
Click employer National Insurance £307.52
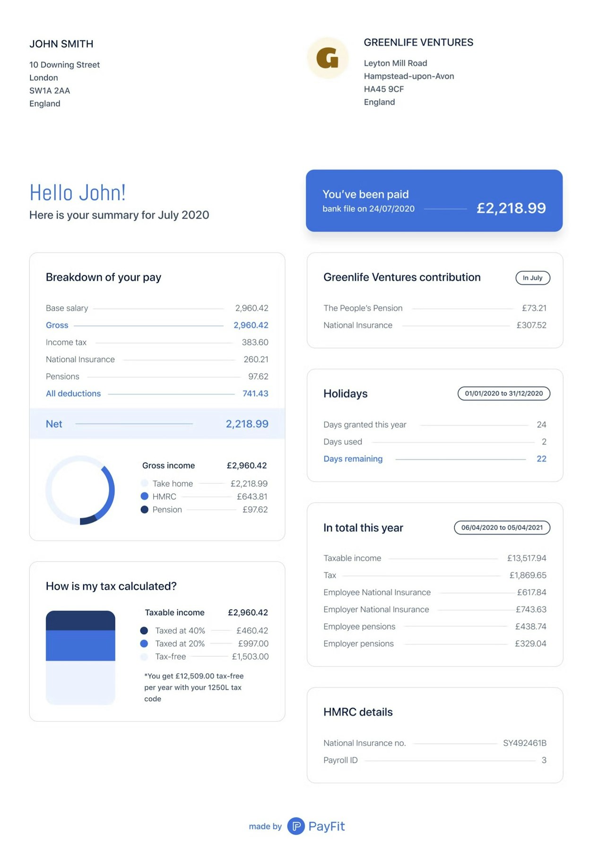(x=531, y=325)
